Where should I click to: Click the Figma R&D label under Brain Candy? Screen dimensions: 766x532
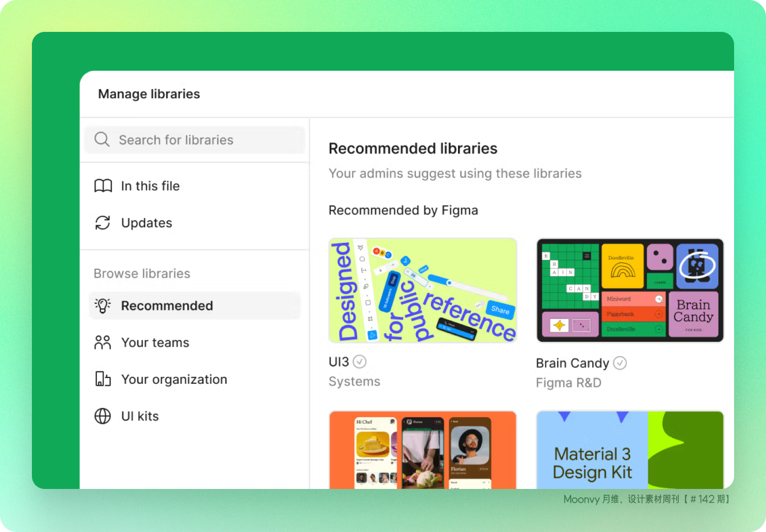click(569, 383)
